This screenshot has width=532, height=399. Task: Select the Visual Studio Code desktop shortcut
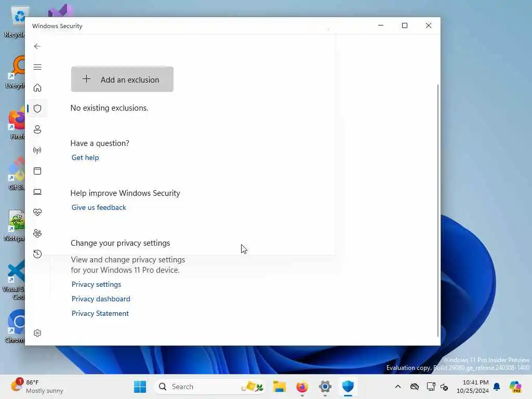pyautogui.click(x=15, y=280)
